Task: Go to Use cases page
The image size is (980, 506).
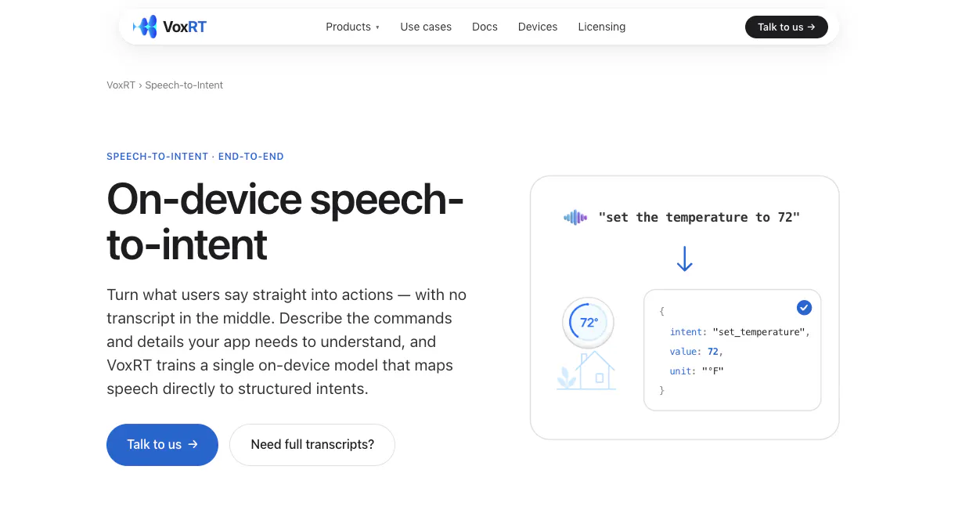Action: tap(426, 27)
